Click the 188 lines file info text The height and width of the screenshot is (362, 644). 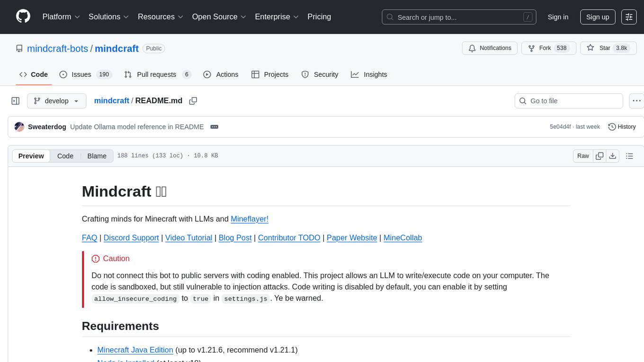click(x=168, y=156)
